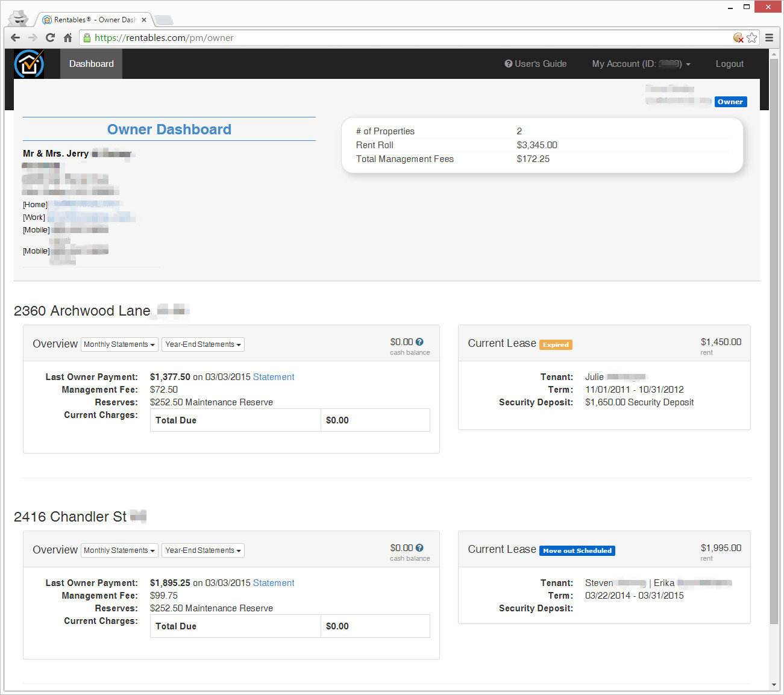This screenshot has height=695, width=784.
Task: Select the Rentables Owner Dashboard browser tab
Action: pyautogui.click(x=95, y=20)
